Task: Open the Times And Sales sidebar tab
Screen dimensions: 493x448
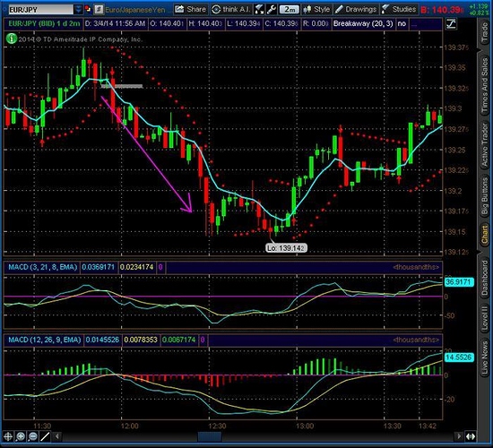Action: pos(485,85)
